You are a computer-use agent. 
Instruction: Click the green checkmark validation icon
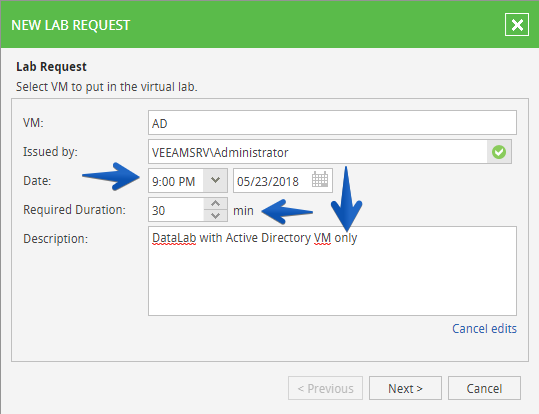499,152
